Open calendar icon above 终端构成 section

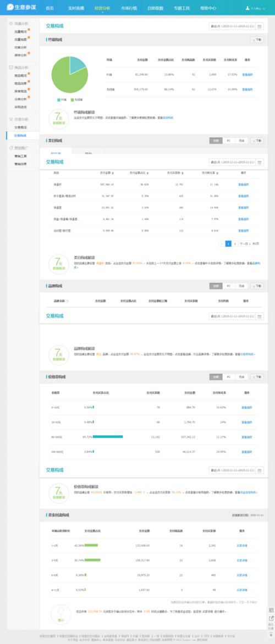click(x=260, y=26)
